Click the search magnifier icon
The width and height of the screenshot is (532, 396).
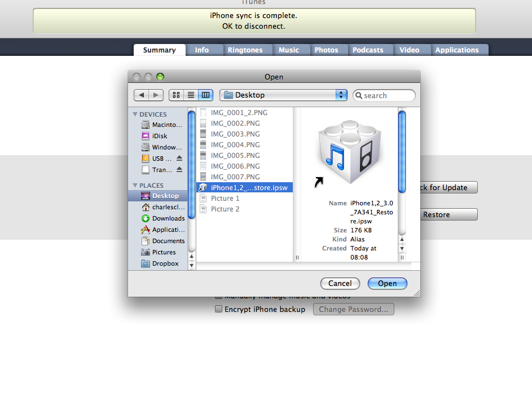(x=359, y=95)
